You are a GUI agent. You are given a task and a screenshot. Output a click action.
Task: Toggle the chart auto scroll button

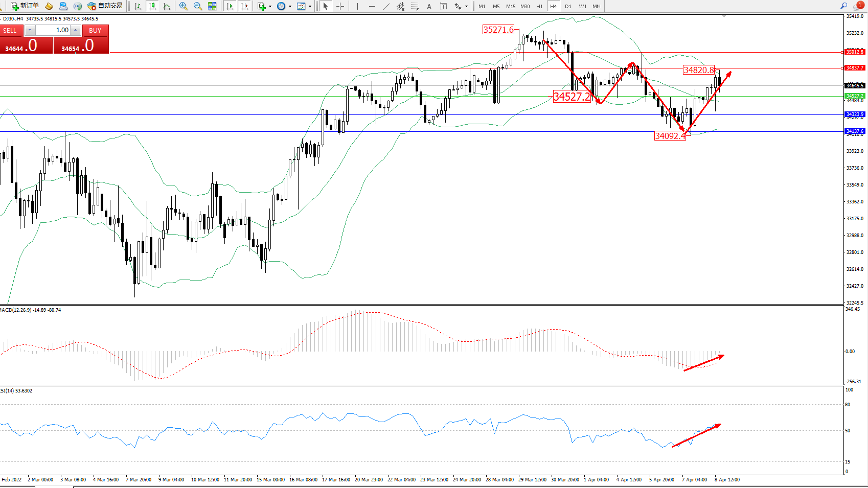pos(230,6)
